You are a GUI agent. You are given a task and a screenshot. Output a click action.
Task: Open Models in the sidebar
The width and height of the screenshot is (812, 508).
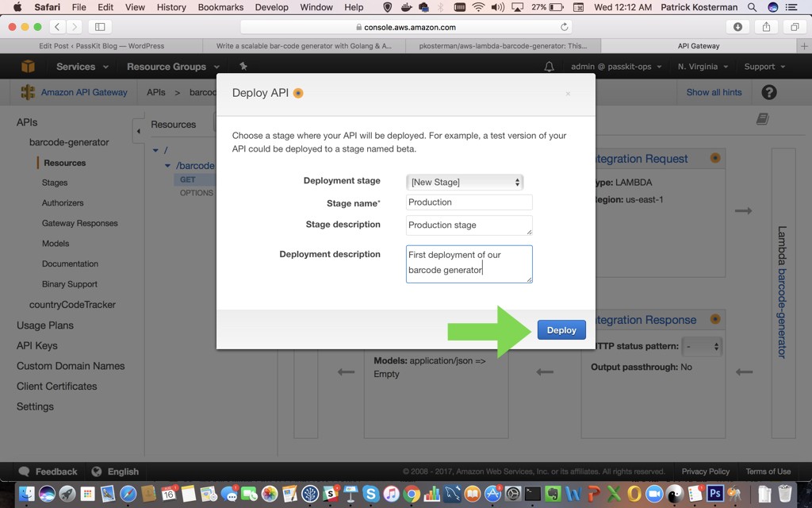point(56,243)
